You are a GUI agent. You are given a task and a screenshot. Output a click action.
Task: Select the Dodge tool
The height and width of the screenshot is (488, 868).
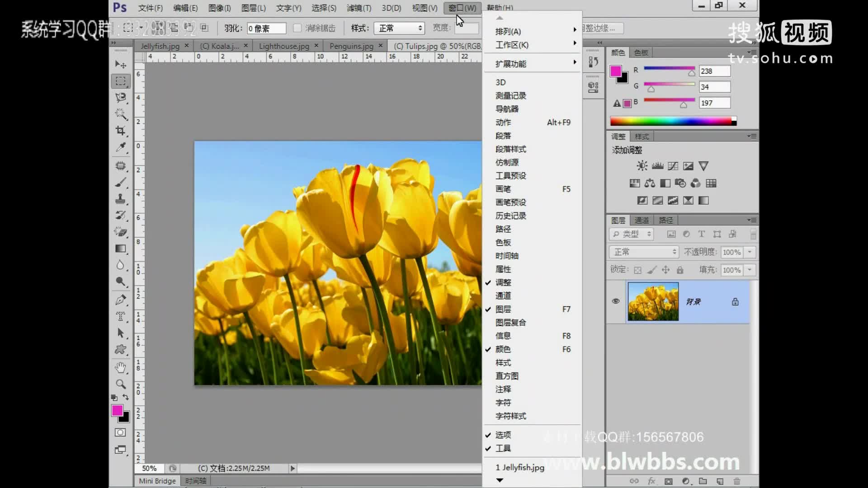coord(120,282)
